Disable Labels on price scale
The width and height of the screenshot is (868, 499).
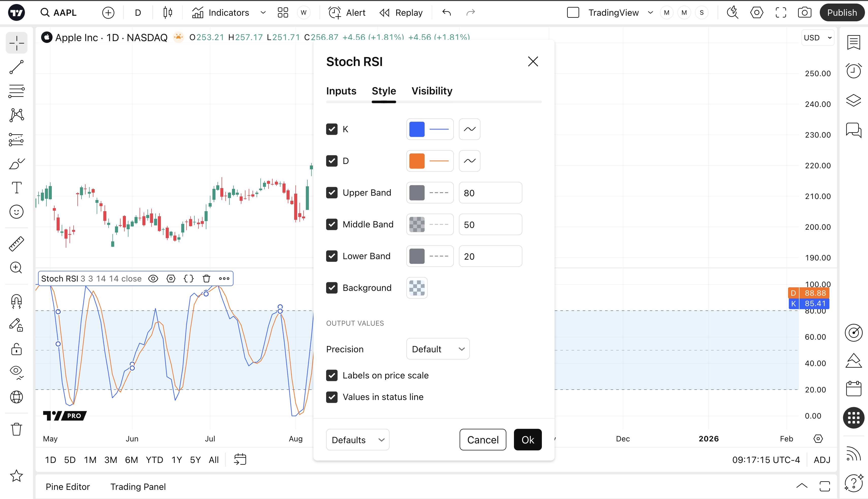331,375
